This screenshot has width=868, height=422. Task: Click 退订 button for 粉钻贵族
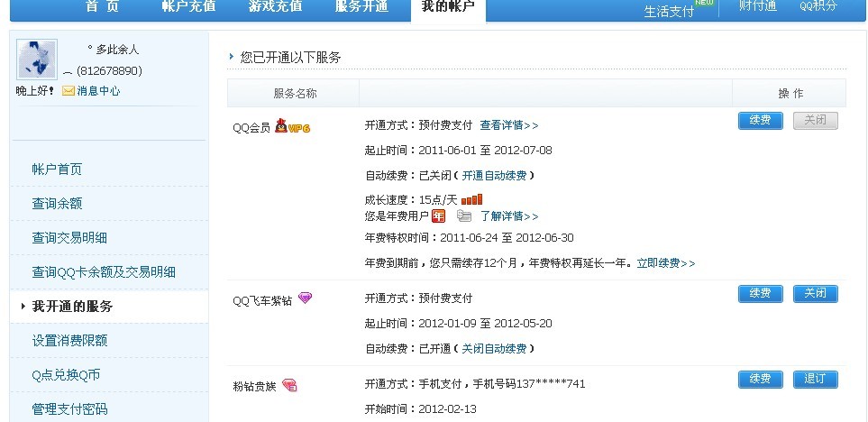815,380
